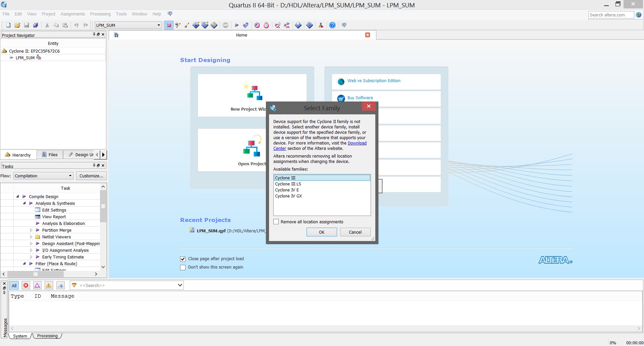
Task: Click the Customize... button
Action: click(x=91, y=176)
